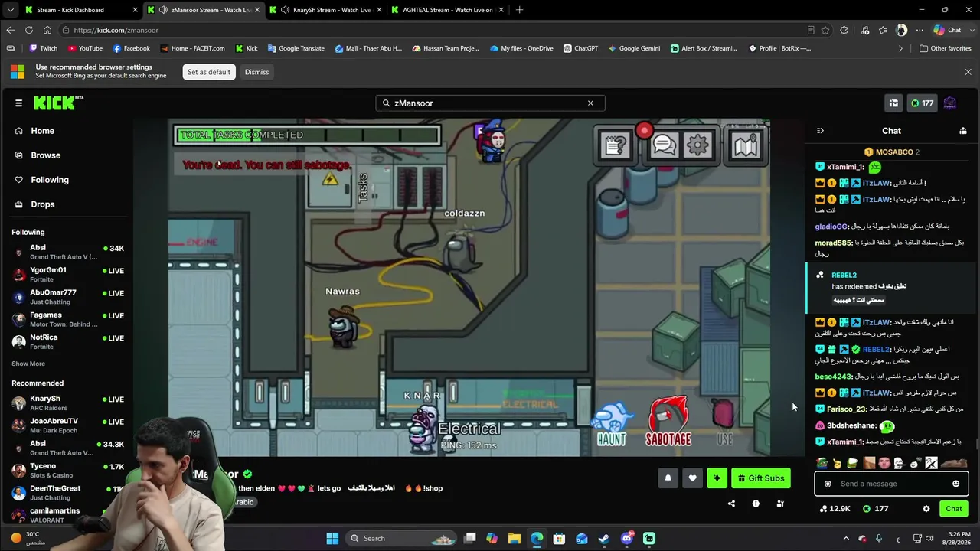Screen dimensions: 980x551
Task: Show hidden system tray icons
Action: (x=845, y=538)
